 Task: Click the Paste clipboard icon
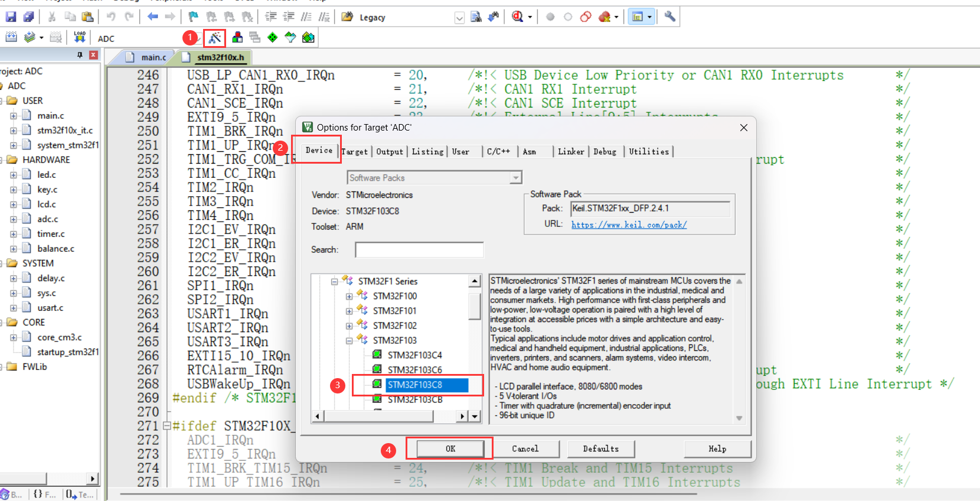click(87, 17)
